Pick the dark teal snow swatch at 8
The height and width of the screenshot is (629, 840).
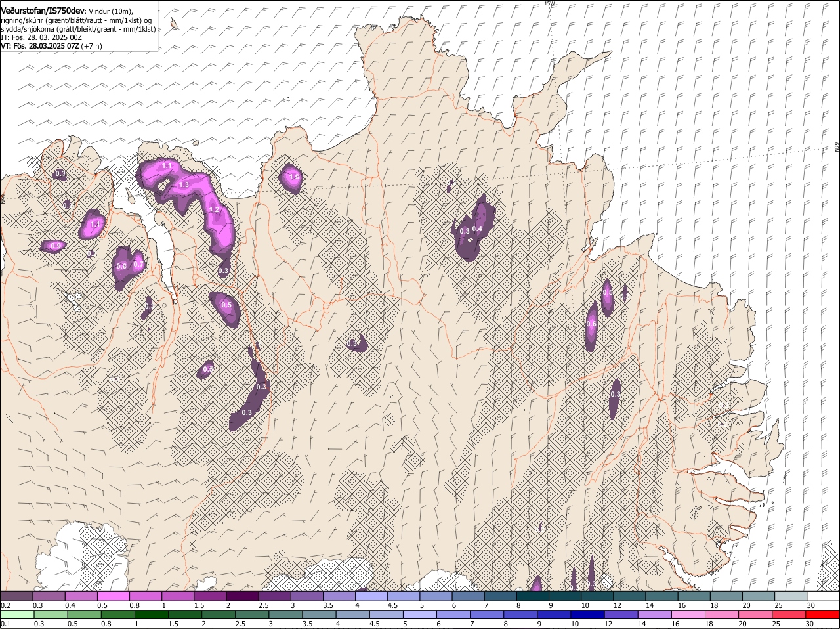(532, 596)
